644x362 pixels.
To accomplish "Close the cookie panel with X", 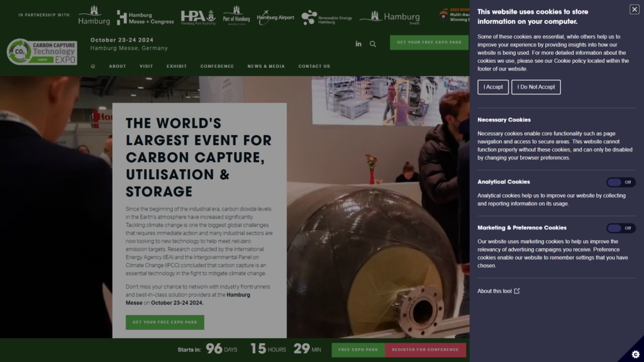I will pyautogui.click(x=634, y=9).
